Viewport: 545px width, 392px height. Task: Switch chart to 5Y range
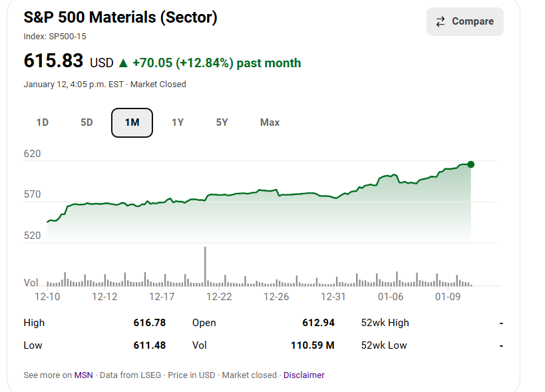[222, 122]
